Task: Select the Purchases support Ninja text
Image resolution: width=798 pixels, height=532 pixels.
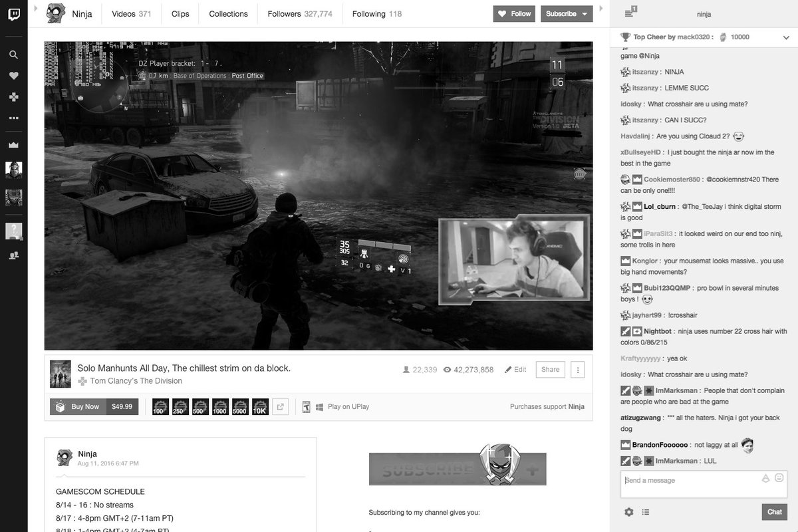Action: click(547, 406)
